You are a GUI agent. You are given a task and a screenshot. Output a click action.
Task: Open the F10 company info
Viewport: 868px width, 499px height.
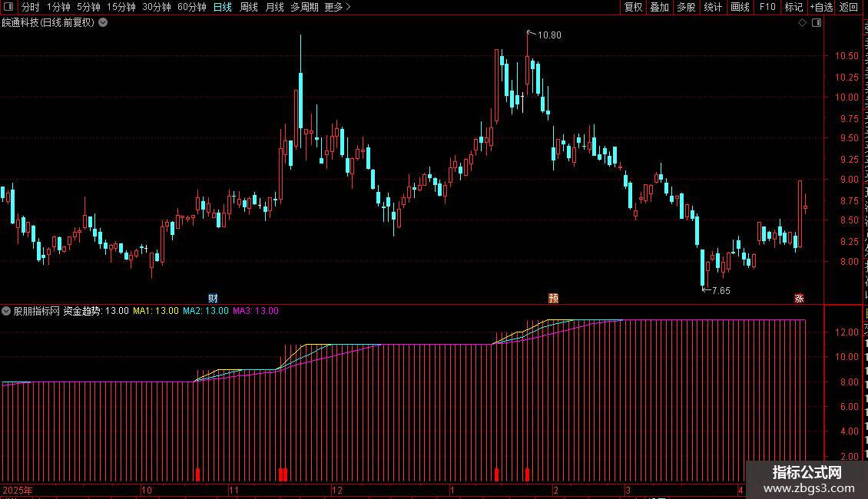(767, 7)
